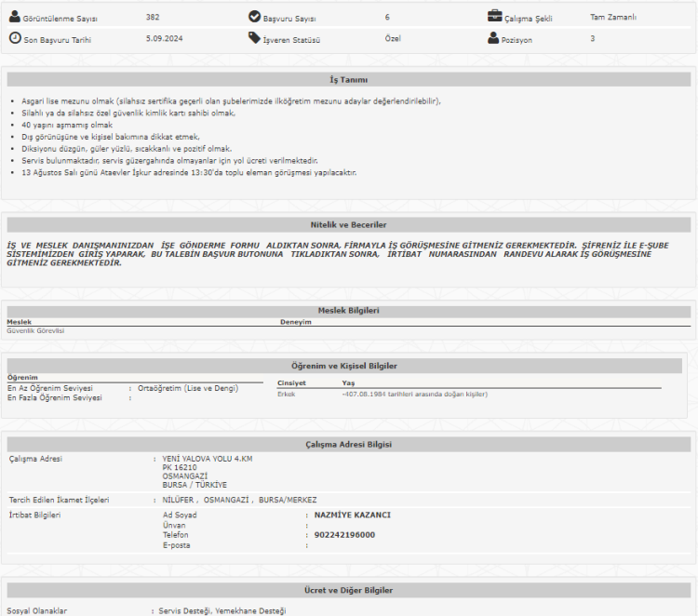698x616 pixels.
Task: Click the person icon beside Pozisyon
Action: pos(494,38)
